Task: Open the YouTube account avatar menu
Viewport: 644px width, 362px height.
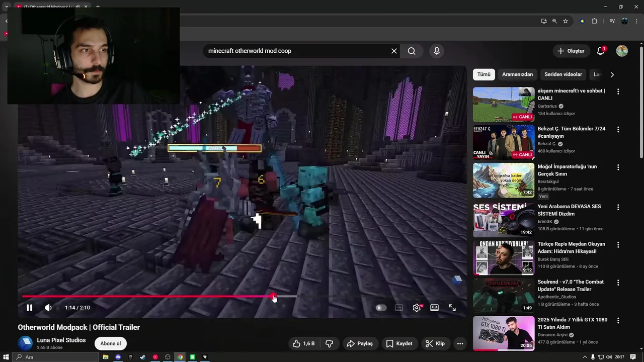Action: (622, 51)
